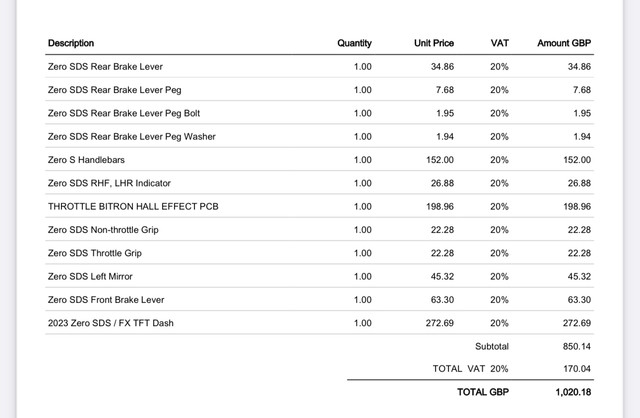
Task: Select THROTTLE BITRON HALL EFFECT PCB text
Action: 133,207
